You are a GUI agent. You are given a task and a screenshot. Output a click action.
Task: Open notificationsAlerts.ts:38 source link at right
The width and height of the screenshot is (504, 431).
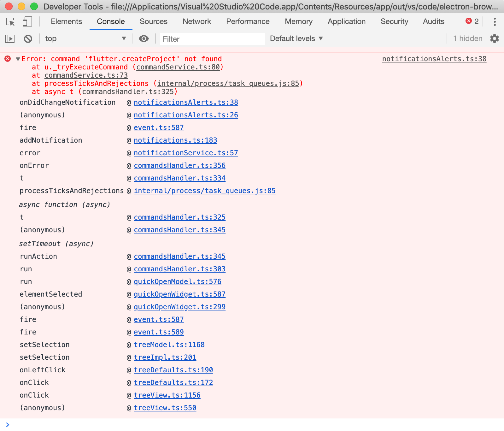434,59
